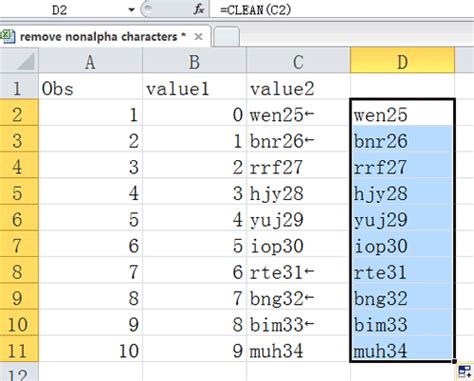Select column D cell bnr26

402,139
